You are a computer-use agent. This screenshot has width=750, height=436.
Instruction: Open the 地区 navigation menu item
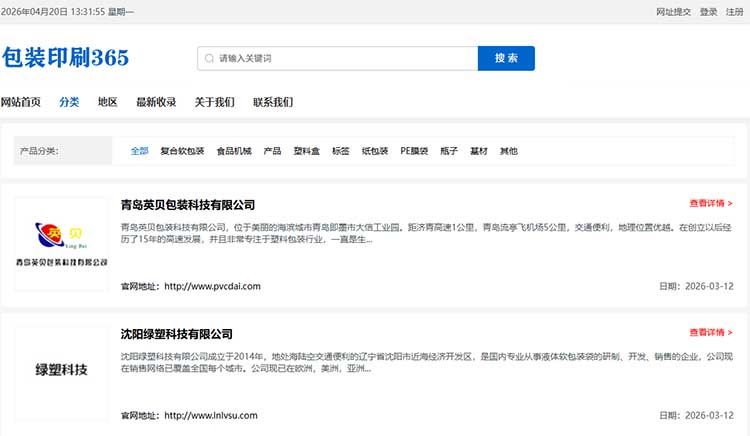[107, 102]
